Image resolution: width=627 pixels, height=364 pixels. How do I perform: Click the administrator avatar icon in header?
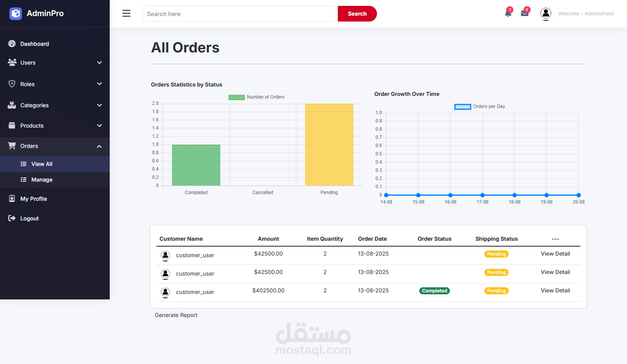coord(546,14)
